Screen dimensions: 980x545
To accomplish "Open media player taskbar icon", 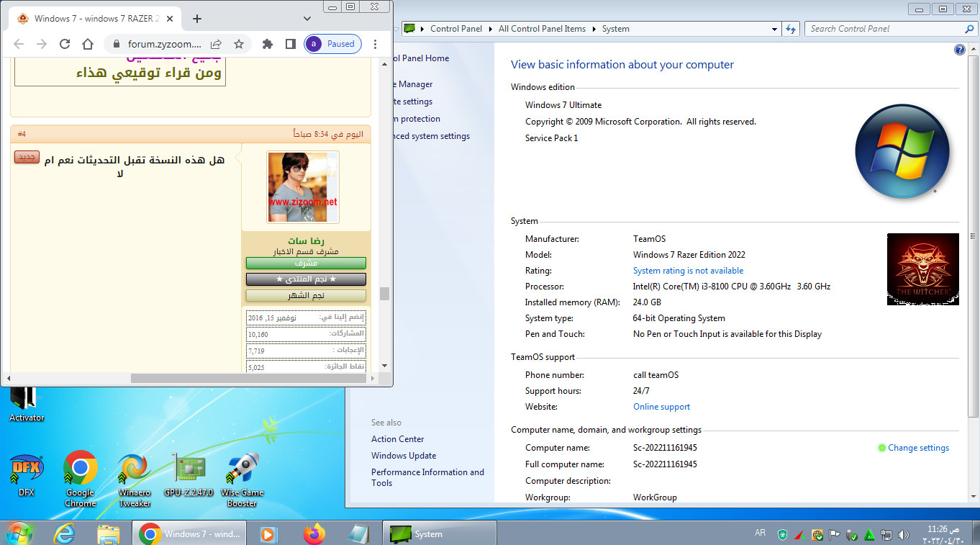I will click(268, 533).
